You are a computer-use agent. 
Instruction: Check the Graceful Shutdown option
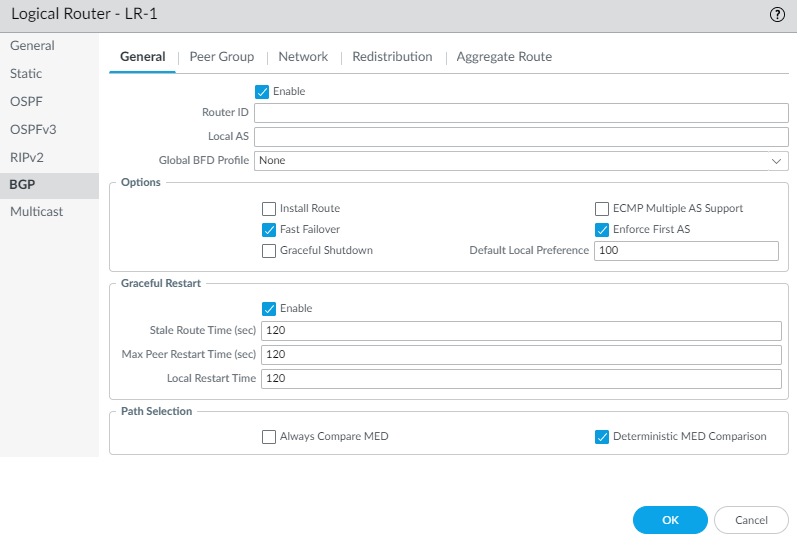pyautogui.click(x=268, y=251)
